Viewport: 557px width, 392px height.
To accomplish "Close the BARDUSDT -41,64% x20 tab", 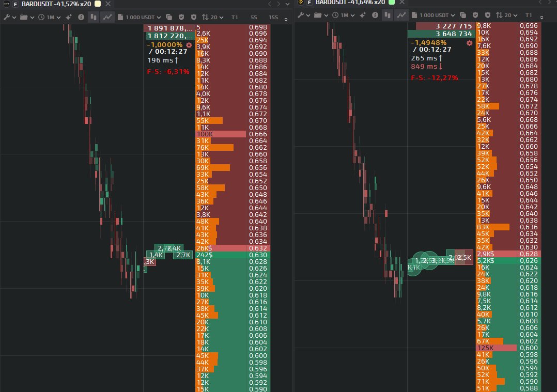I will pos(402,2).
